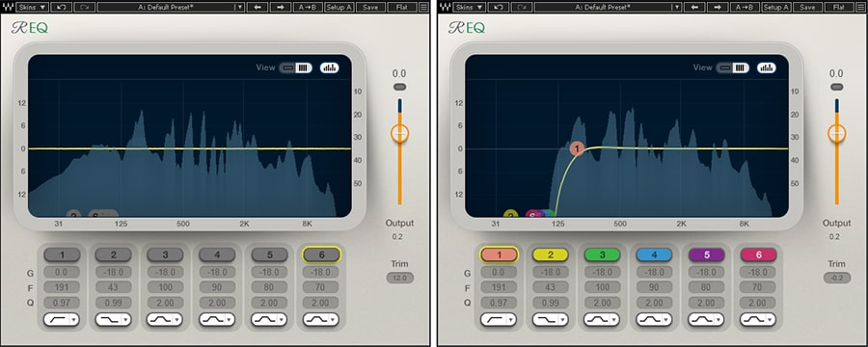Click A→B copy button in right plugin toolbar
This screenshot has width=868, height=347.
pos(745,7)
